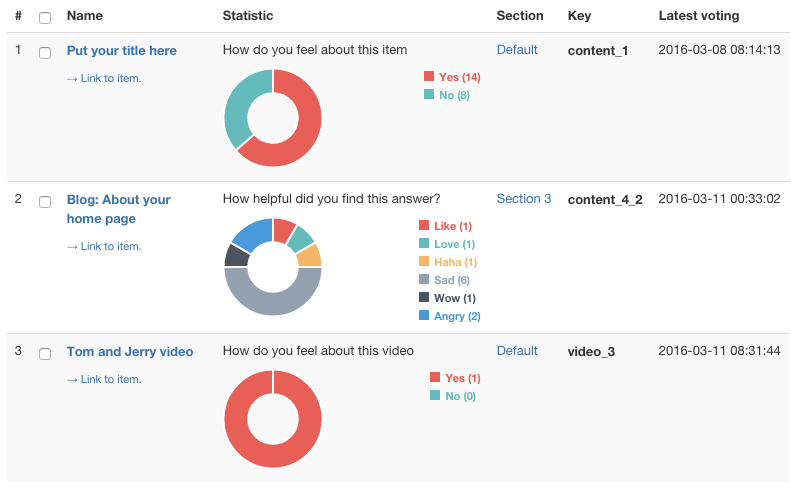This screenshot has width=791, height=491.
Task: Click the Haha (1) orange legend swatch
Action: pyautogui.click(x=424, y=262)
